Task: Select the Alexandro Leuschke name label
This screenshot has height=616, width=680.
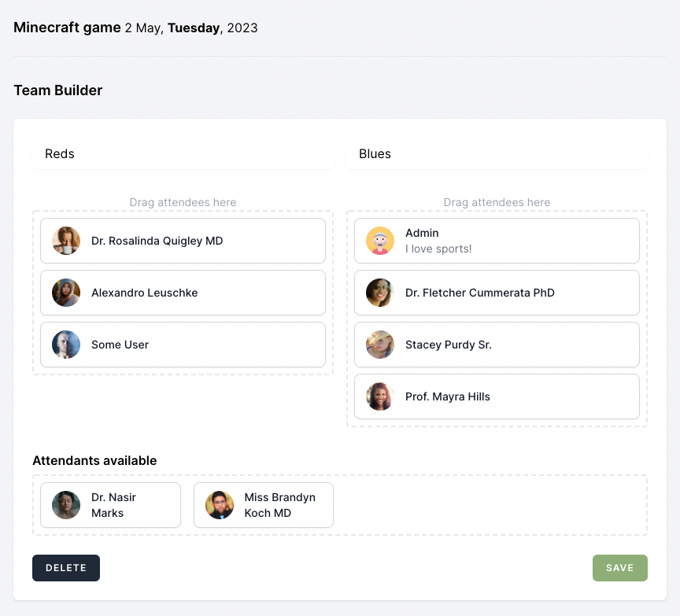Action: click(144, 293)
